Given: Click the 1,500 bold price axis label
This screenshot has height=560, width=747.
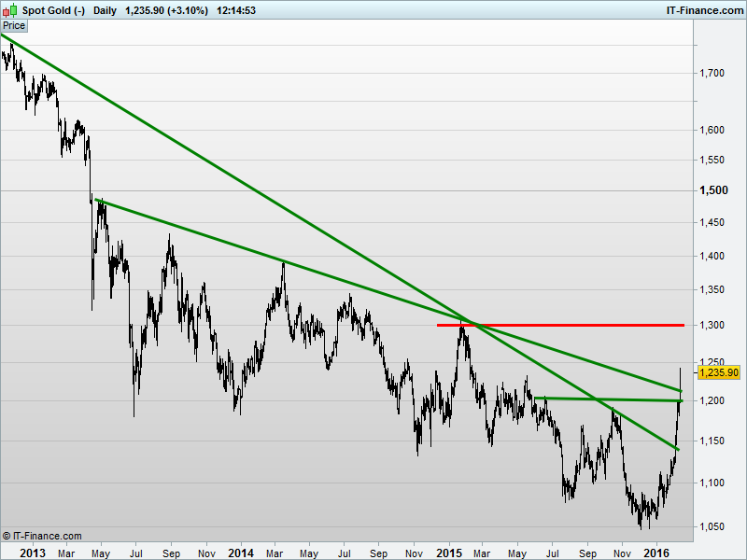Looking at the screenshot, I should [x=713, y=190].
